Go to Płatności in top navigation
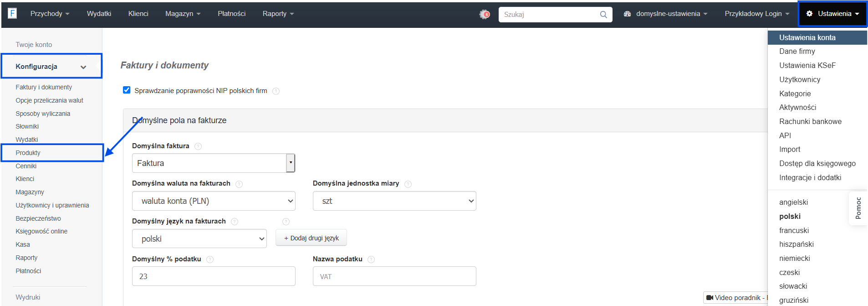 [x=231, y=14]
